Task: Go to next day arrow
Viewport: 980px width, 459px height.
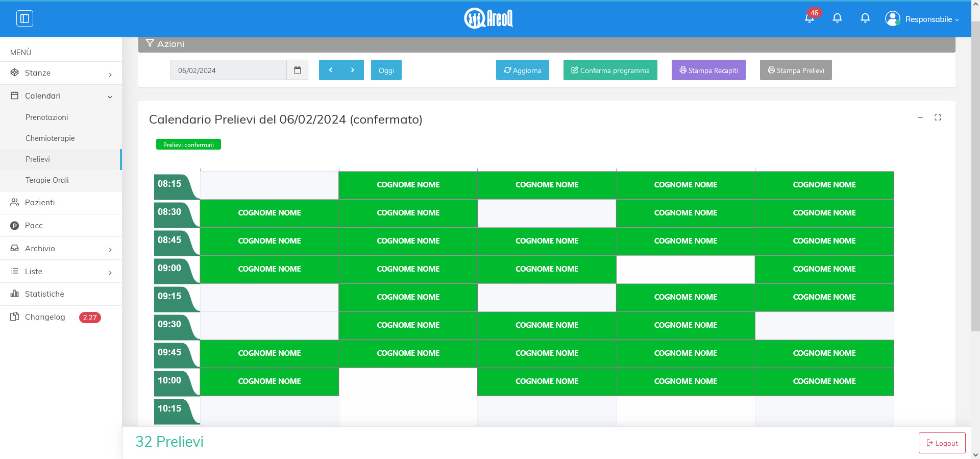Action: [353, 70]
